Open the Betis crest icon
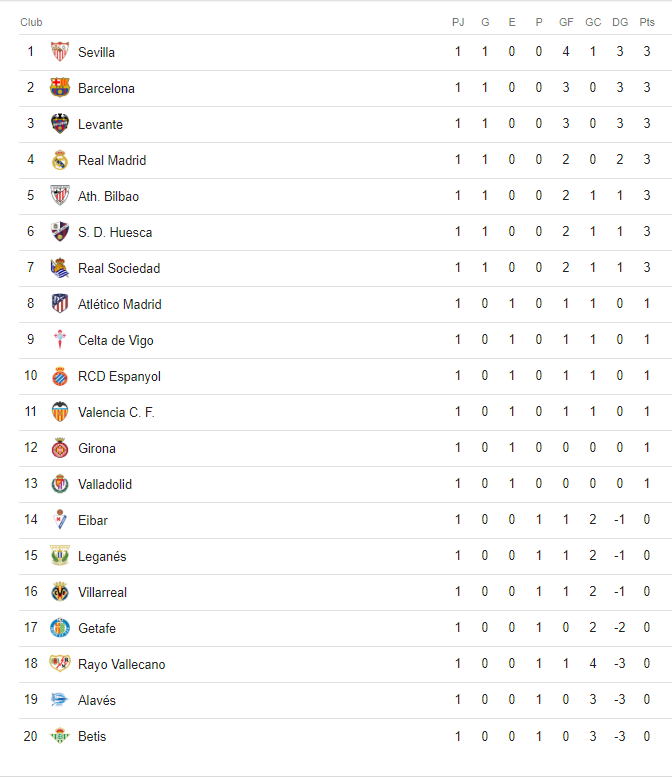Viewport: 672px width, 778px height. tap(60, 736)
